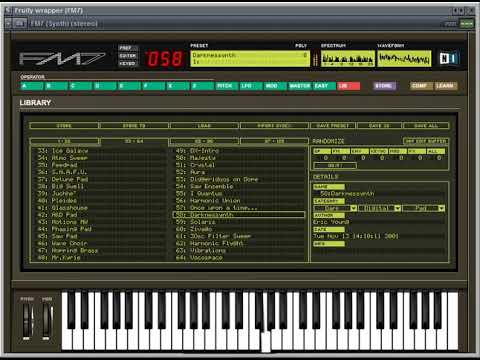480x360 pixels.
Task: Click the SAVE ALL button
Action: [426, 126]
